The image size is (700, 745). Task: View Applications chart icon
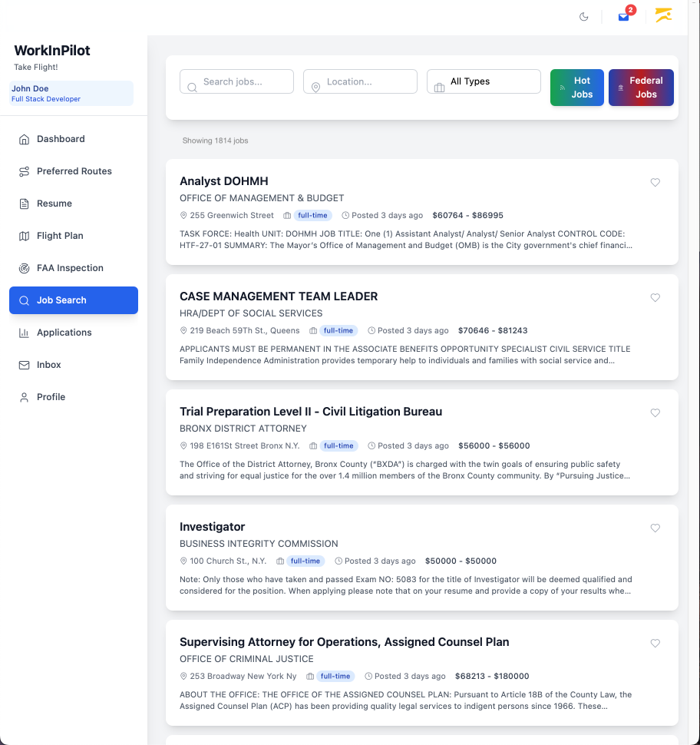[x=25, y=333]
